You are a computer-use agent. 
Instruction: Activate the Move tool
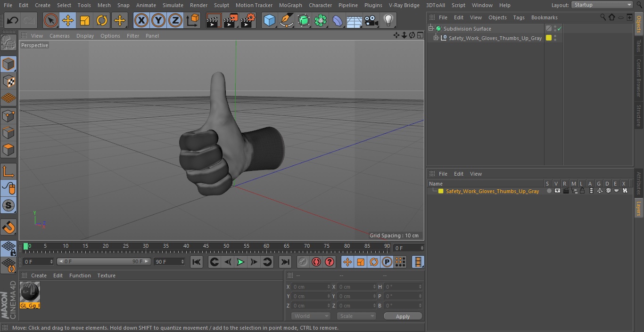[x=68, y=21]
